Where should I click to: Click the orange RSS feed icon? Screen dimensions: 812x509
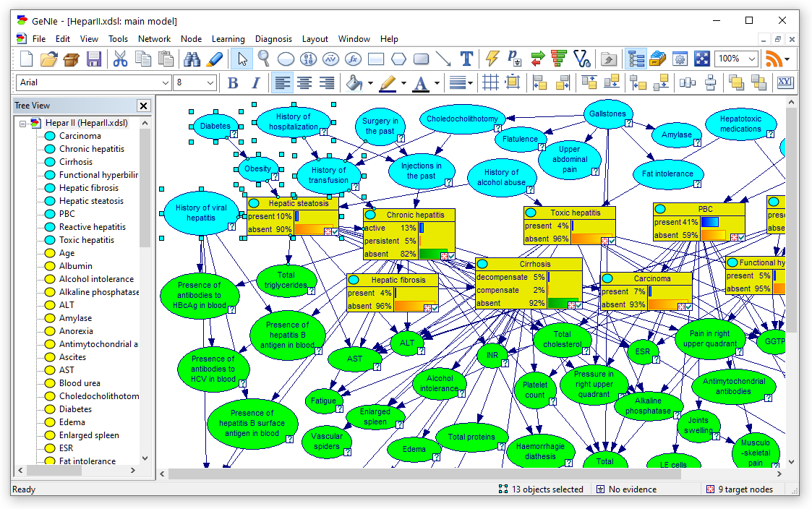tap(774, 59)
